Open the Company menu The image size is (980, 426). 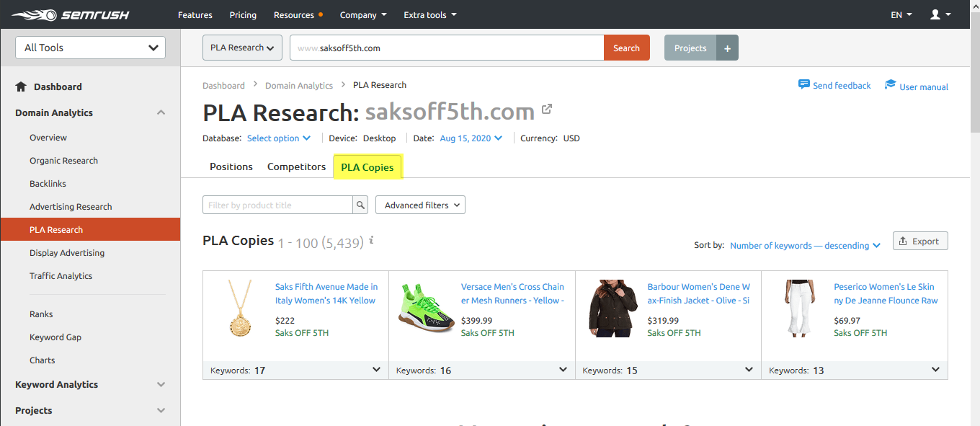tap(363, 14)
